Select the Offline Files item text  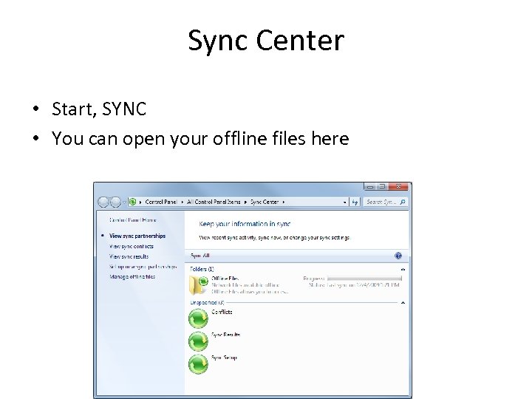[225, 279]
